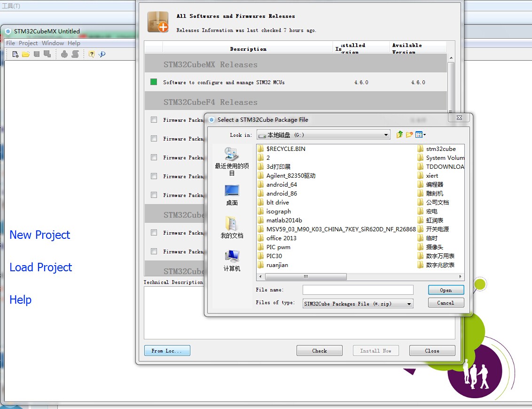Click the open-folder Load Project toolbar icon

tap(26, 54)
